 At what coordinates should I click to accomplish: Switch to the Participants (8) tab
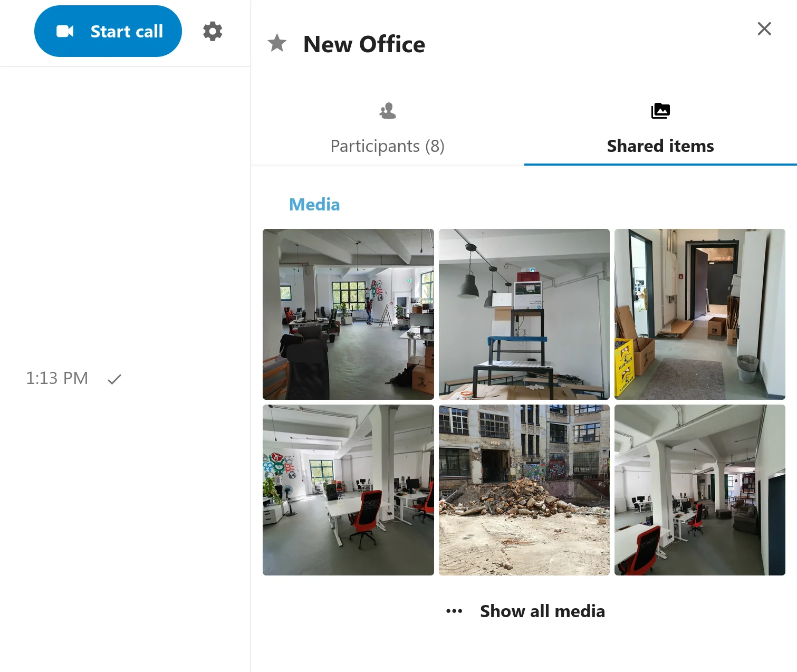[387, 129]
